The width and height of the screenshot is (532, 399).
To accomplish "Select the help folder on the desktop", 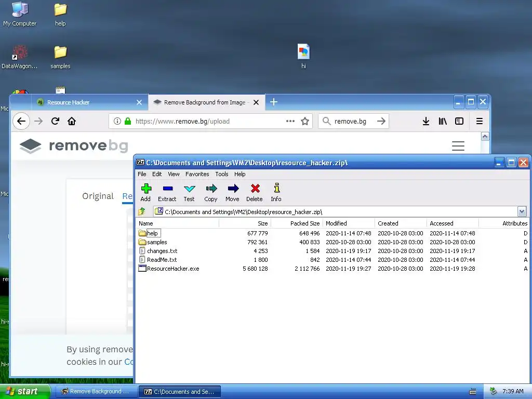I will click(x=60, y=15).
